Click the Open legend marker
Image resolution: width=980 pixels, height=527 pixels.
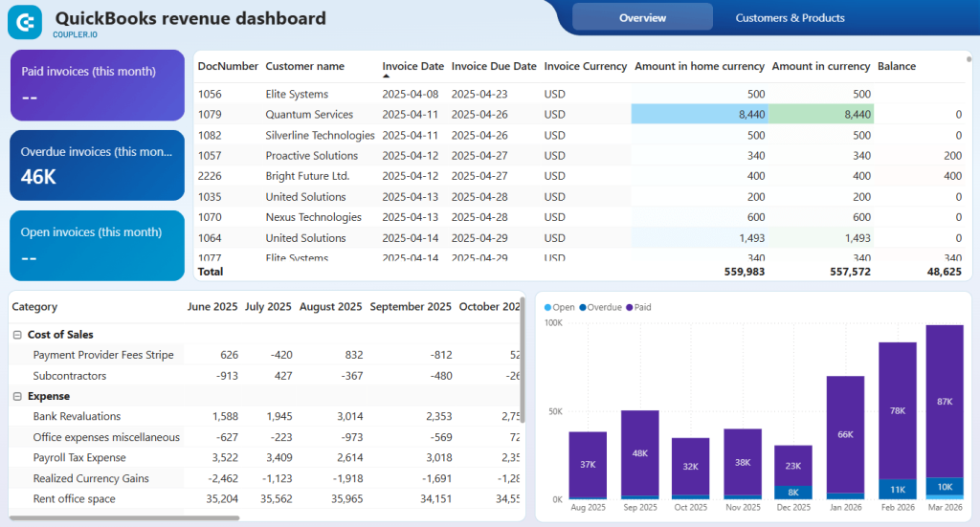[x=548, y=307]
